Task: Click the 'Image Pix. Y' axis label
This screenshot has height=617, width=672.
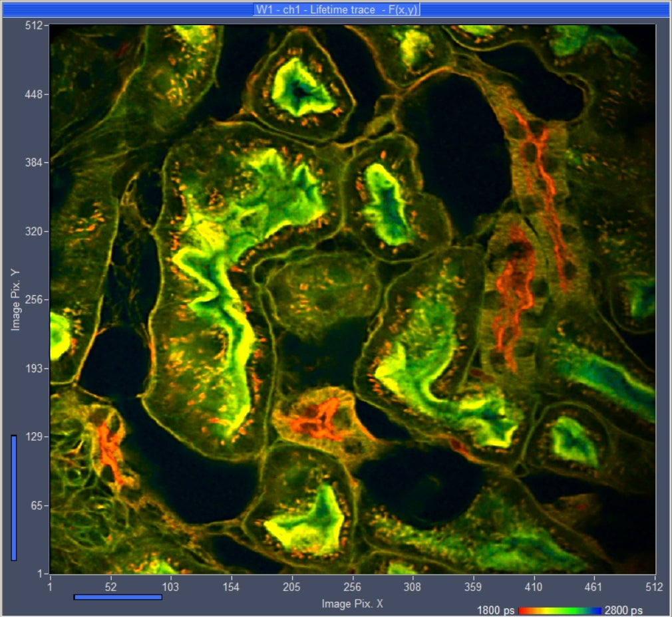Action: [x=15, y=300]
